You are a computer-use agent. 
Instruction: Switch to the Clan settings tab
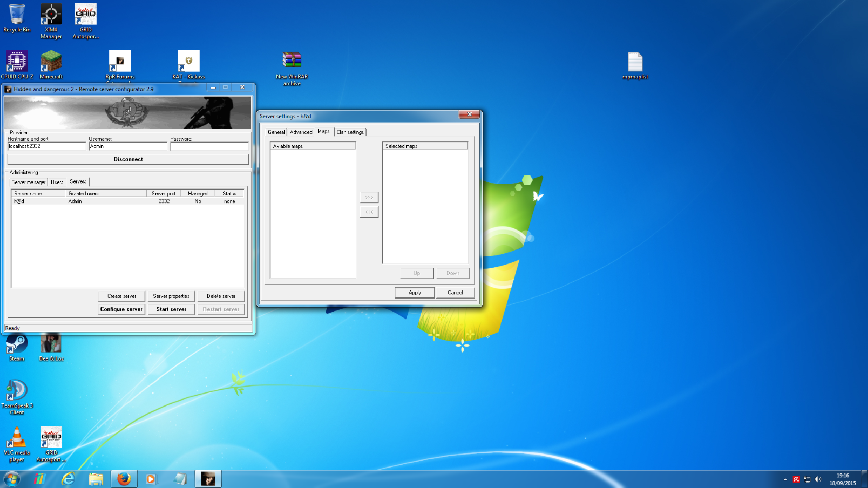pos(350,132)
